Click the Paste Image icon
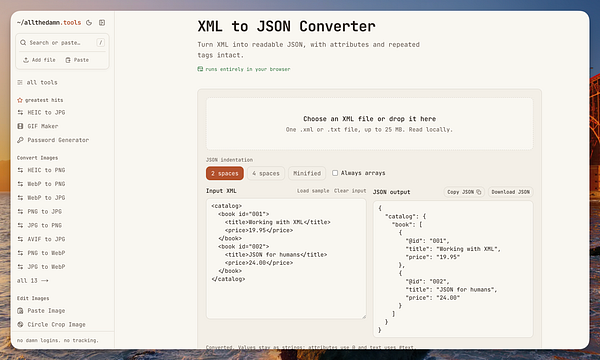Image resolution: width=600 pixels, height=360 pixels. pos(20,311)
